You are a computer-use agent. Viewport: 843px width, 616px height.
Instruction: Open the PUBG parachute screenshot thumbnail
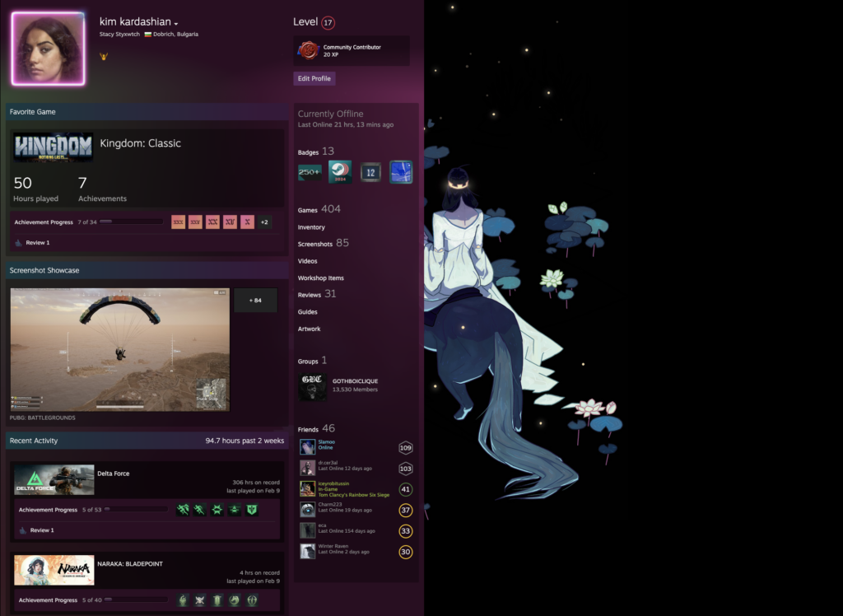coord(120,349)
